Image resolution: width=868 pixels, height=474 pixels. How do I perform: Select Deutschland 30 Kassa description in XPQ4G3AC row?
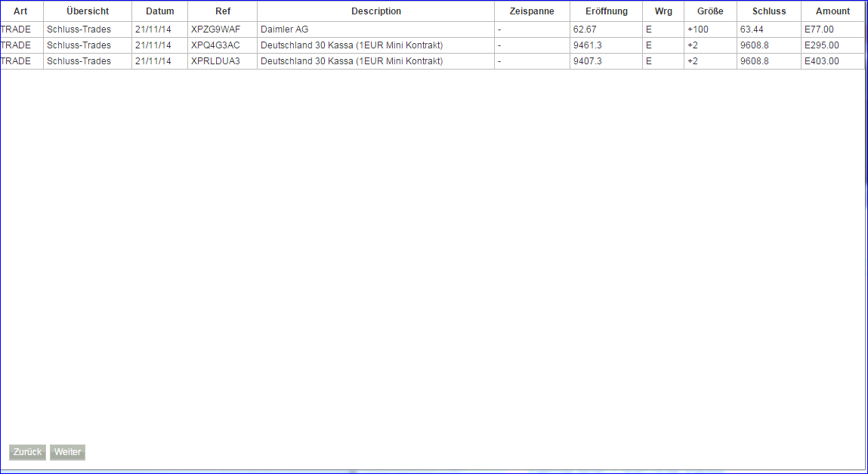click(376, 45)
